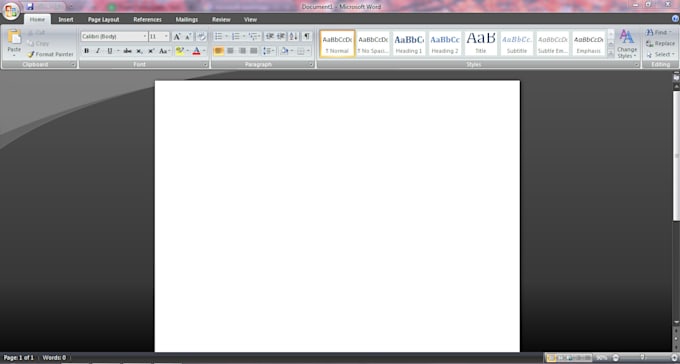Image resolution: width=680 pixels, height=364 pixels.
Task: Click the paragraph shading paint bucket
Action: [284, 51]
